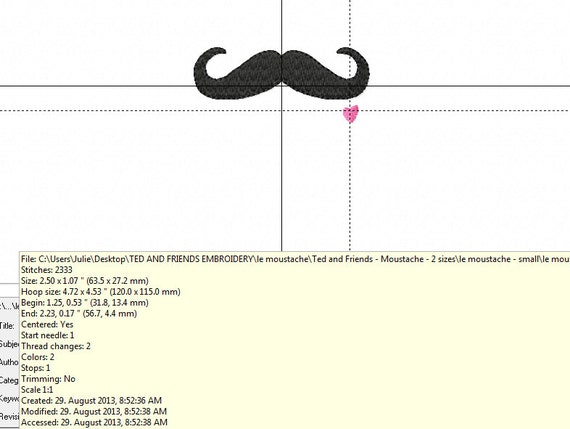Click the pink heart embroidery design
Screen dimensions: 570x429
coord(351,114)
